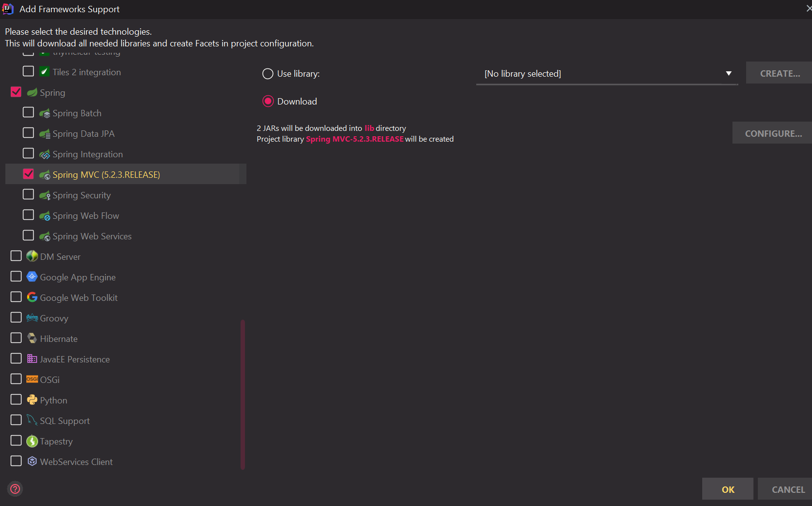Click the CREATE... button
Viewport: 812px width, 506px height.
pyautogui.click(x=779, y=73)
